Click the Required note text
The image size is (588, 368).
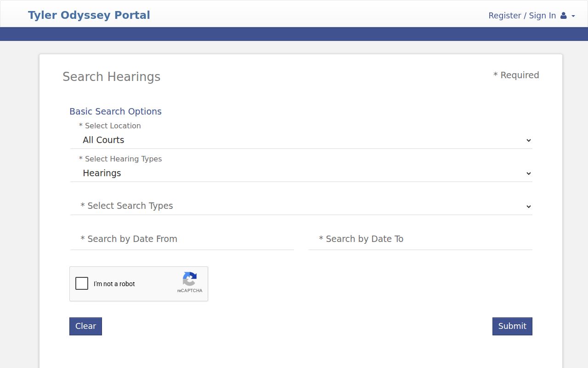click(516, 75)
